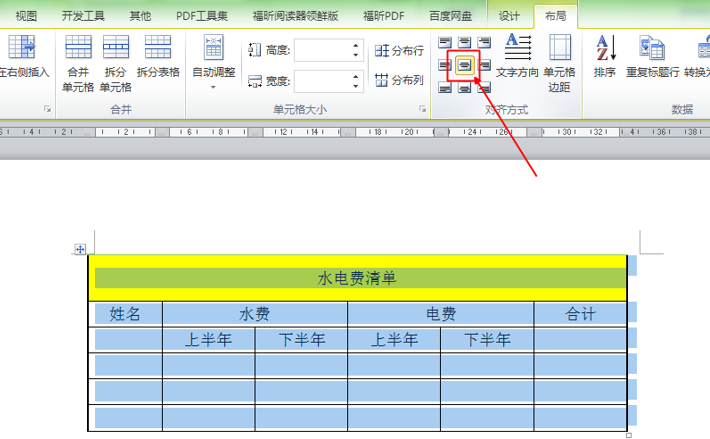The image size is (710, 439).
Task: Select Align Bottom Center alignment icon
Action: point(465,87)
